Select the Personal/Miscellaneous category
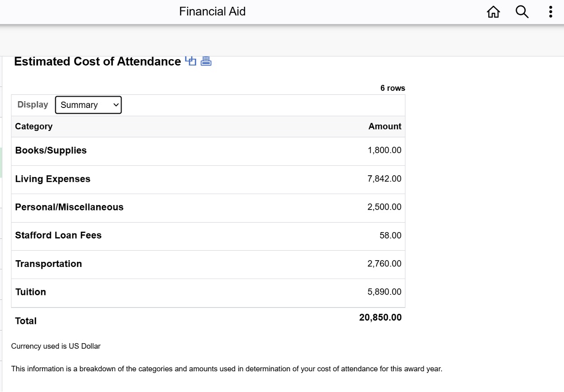Viewport: 564px width, 392px height. (69, 207)
